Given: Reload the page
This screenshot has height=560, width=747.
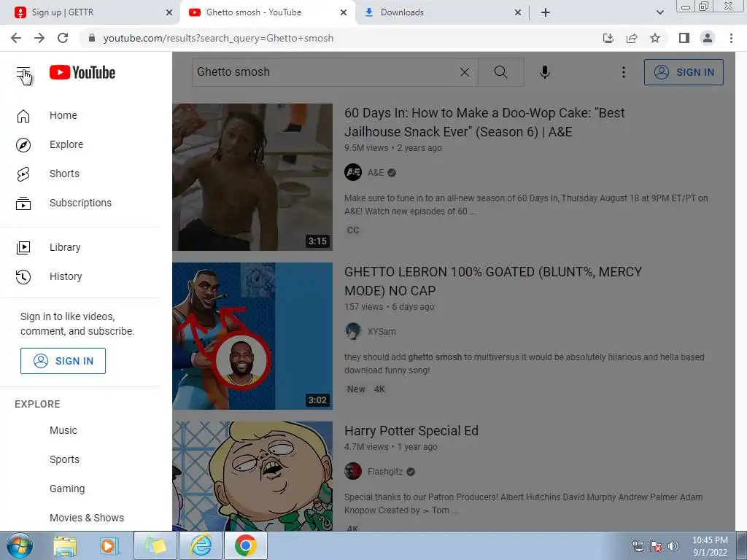Looking at the screenshot, I should [63, 38].
